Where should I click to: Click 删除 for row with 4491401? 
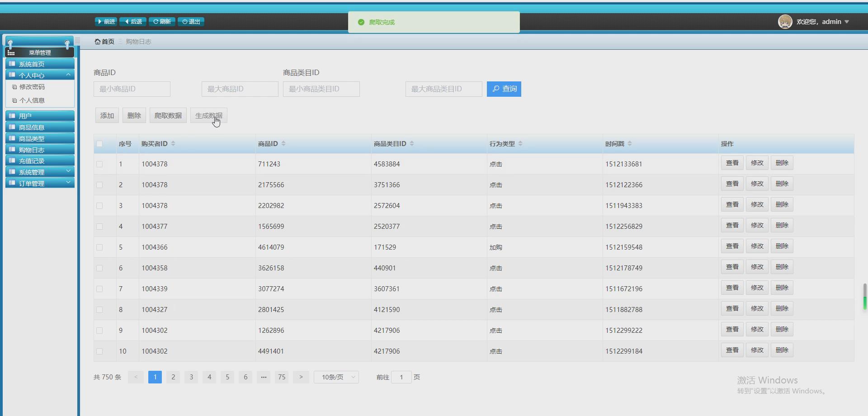click(782, 350)
